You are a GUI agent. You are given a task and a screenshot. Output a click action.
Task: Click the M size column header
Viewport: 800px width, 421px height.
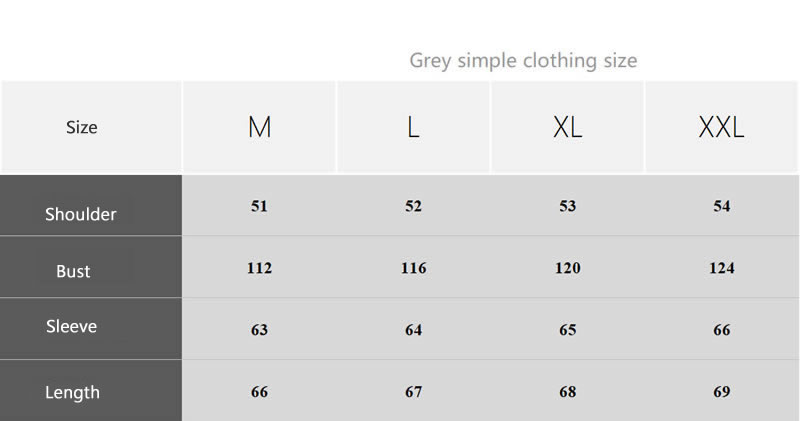tap(260, 127)
